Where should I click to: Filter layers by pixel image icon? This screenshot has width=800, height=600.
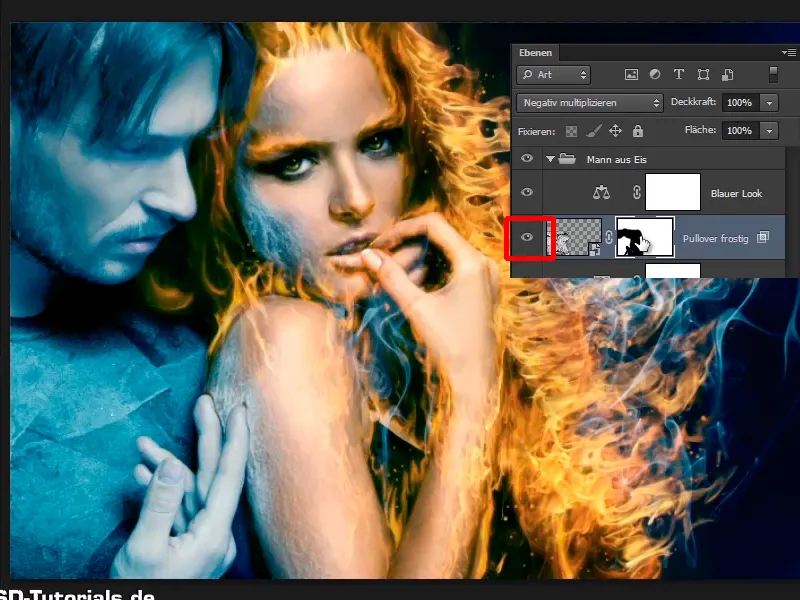631,74
